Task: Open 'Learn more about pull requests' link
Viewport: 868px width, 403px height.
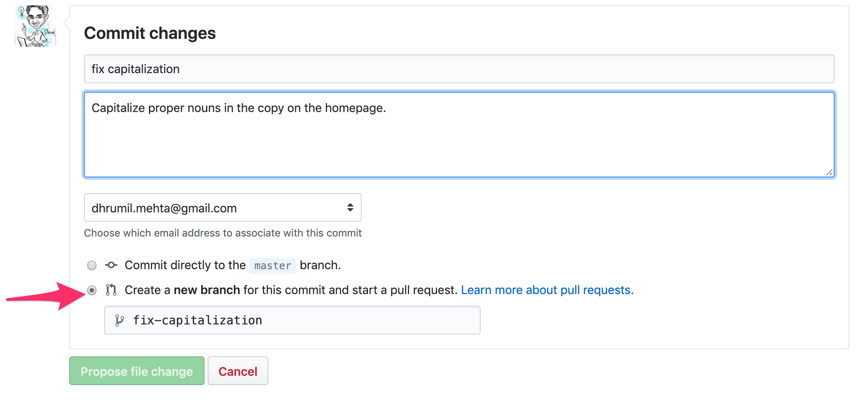Action: pyautogui.click(x=547, y=290)
